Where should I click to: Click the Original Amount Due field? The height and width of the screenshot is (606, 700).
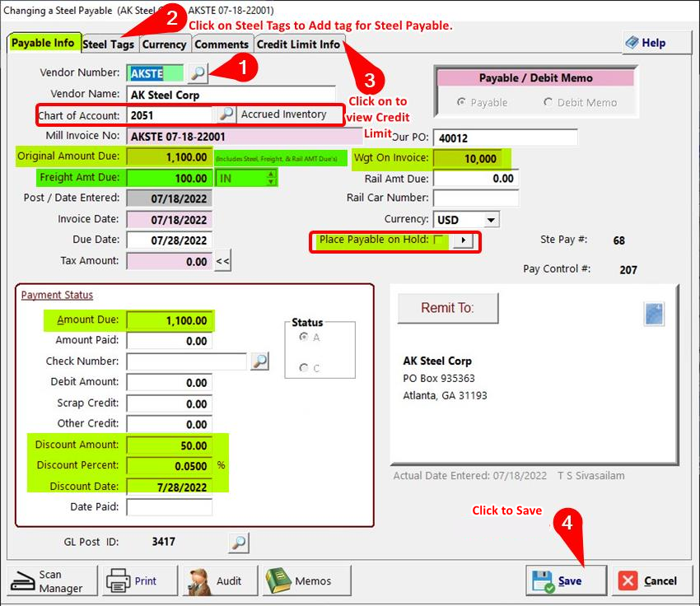point(169,157)
